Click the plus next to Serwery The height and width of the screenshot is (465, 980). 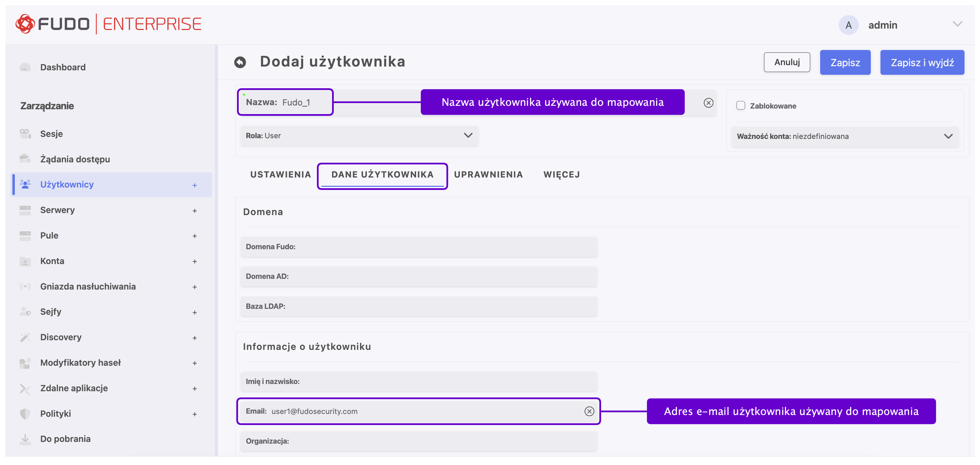(194, 211)
